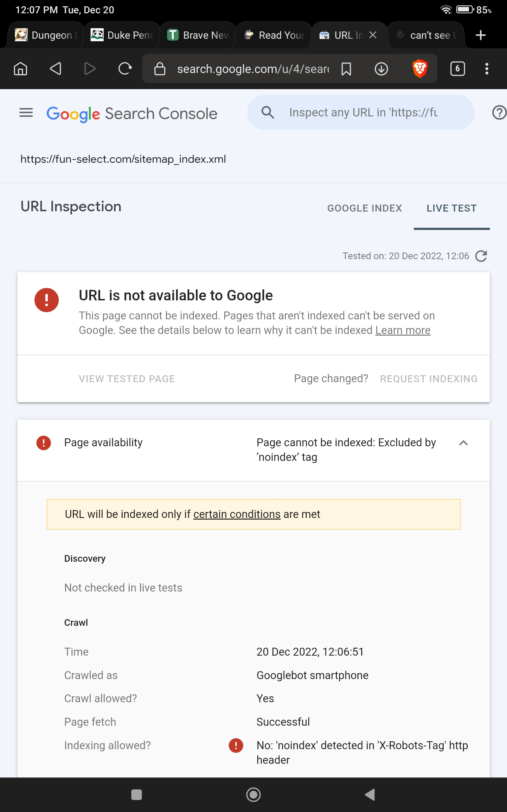Reload the page in the browser toolbar
The height and width of the screenshot is (812, 507).
tap(125, 69)
